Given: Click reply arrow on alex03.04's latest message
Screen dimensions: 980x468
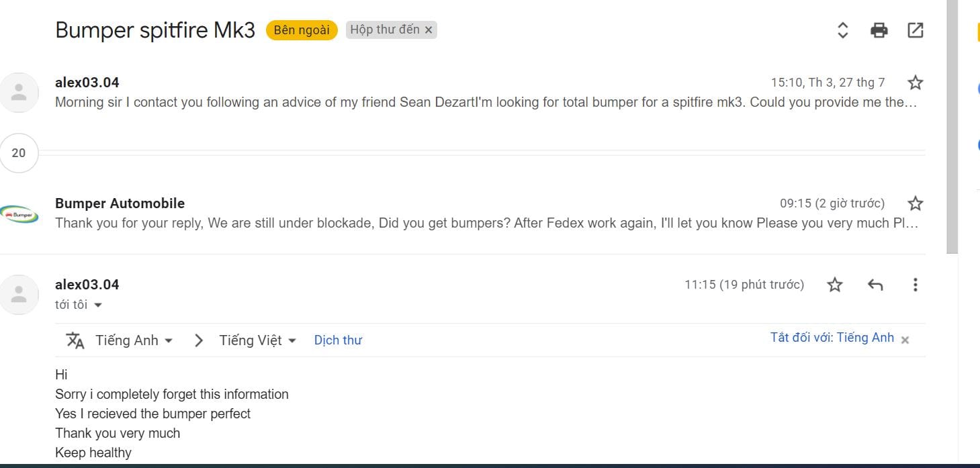Looking at the screenshot, I should pos(875,285).
